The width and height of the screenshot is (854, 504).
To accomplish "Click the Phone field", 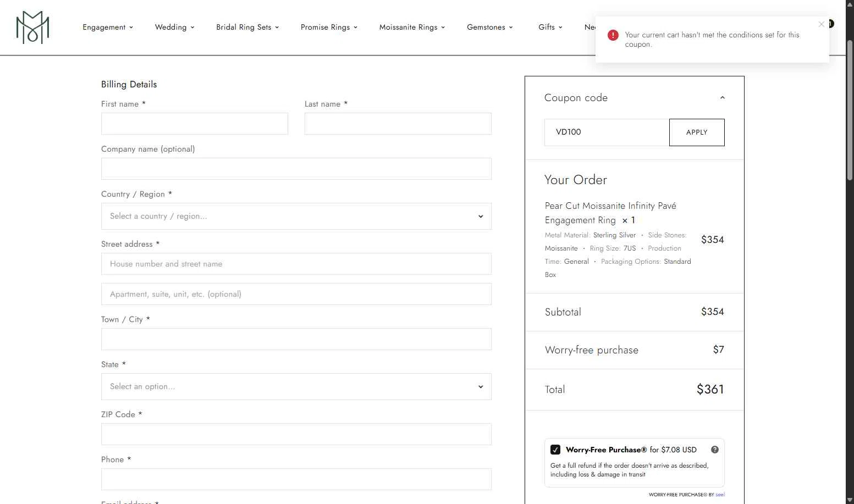I will pos(296,479).
